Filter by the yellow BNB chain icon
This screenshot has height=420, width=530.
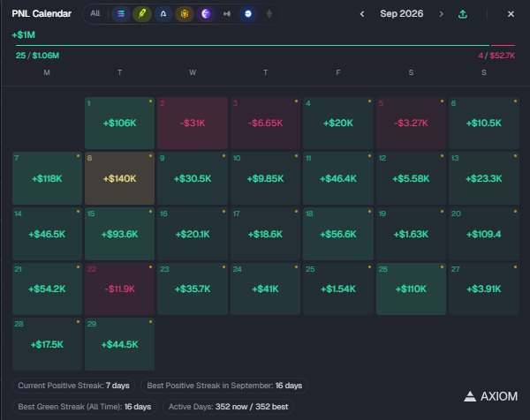click(185, 14)
